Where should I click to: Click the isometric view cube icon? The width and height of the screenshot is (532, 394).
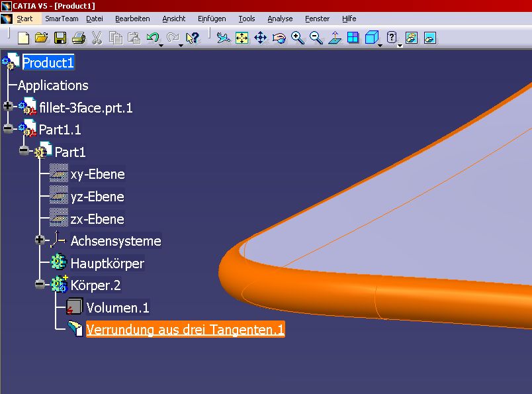tap(371, 37)
